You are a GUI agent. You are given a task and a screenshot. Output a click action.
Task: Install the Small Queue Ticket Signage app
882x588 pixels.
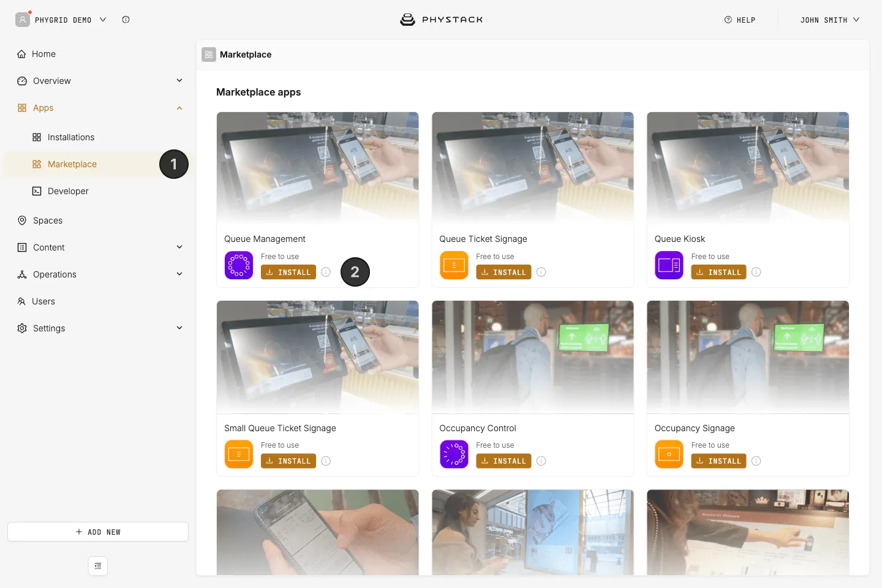tap(288, 461)
